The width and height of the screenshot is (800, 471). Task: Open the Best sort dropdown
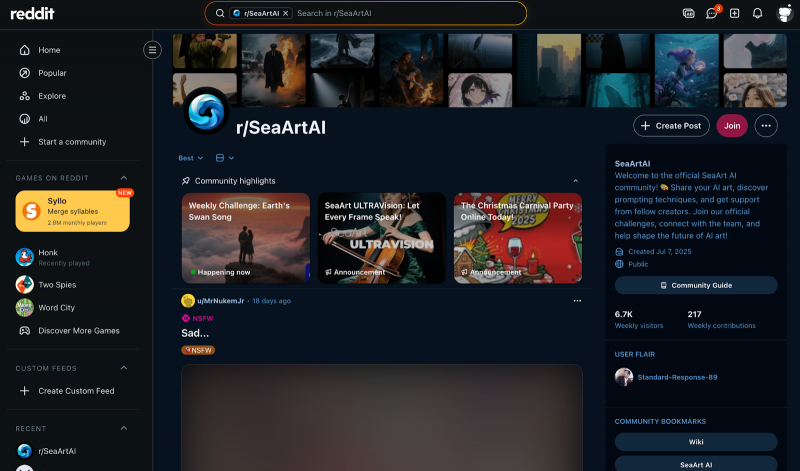190,158
